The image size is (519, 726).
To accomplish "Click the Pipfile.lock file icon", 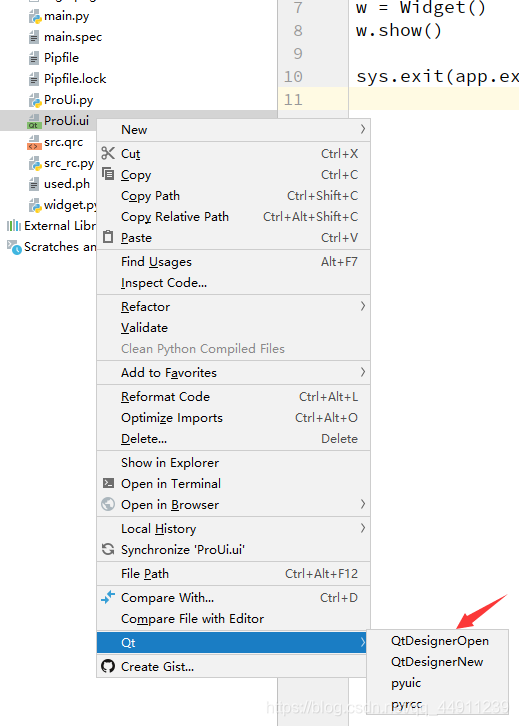I will pyautogui.click(x=34, y=79).
